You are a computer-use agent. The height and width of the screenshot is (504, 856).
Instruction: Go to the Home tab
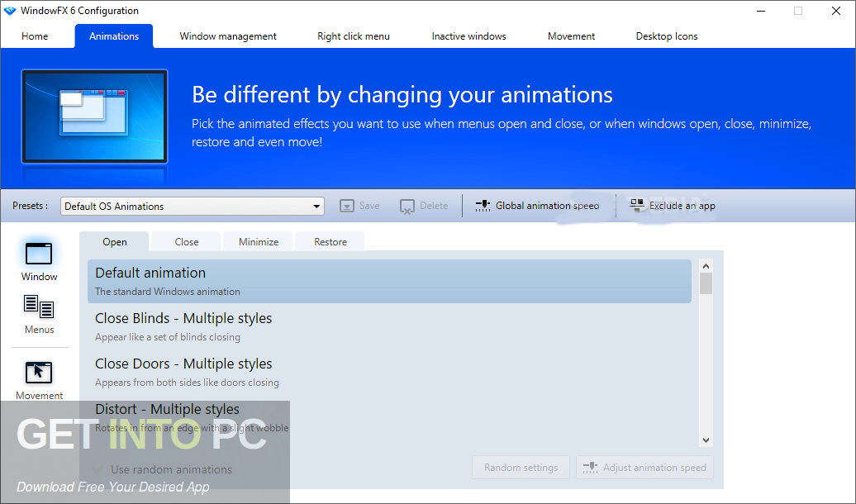[x=35, y=36]
